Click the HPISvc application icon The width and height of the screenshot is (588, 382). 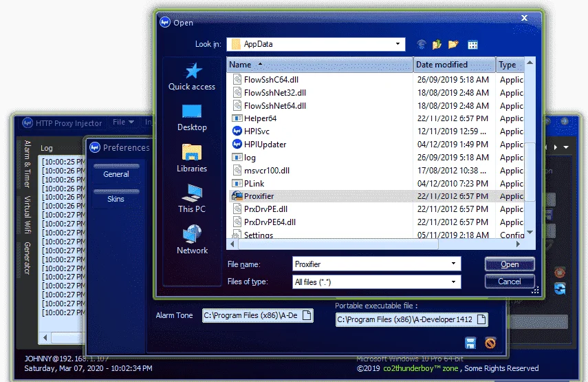tap(237, 131)
